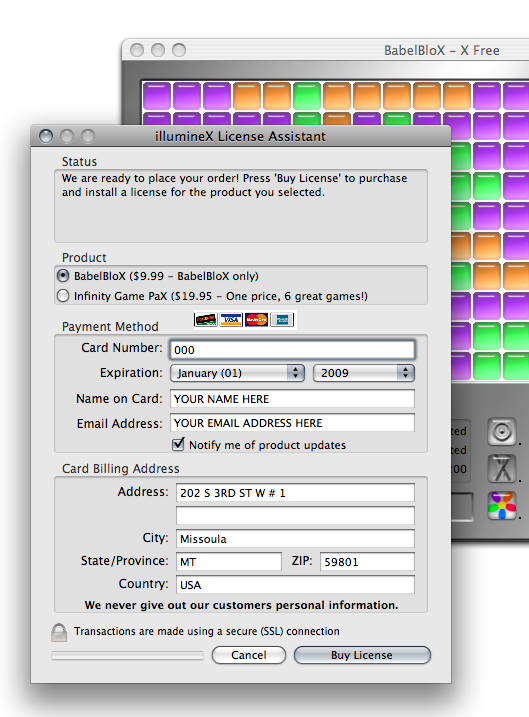This screenshot has height=717, width=529.
Task: Zoom the BabelBloX game window
Action: pyautogui.click(x=179, y=50)
